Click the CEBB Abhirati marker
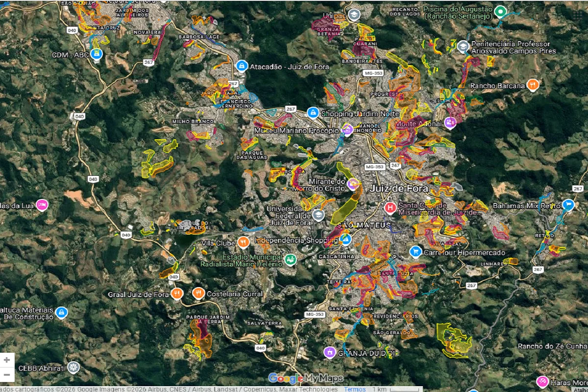The image size is (588, 392). (x=73, y=367)
